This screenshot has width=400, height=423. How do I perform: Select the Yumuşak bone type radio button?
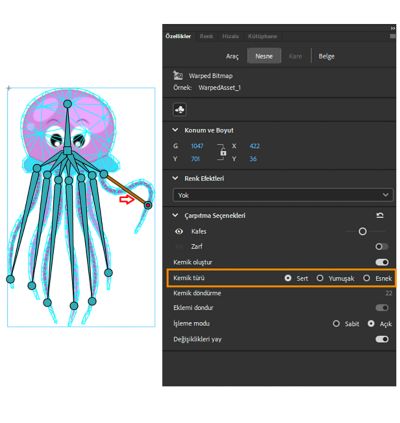320,278
